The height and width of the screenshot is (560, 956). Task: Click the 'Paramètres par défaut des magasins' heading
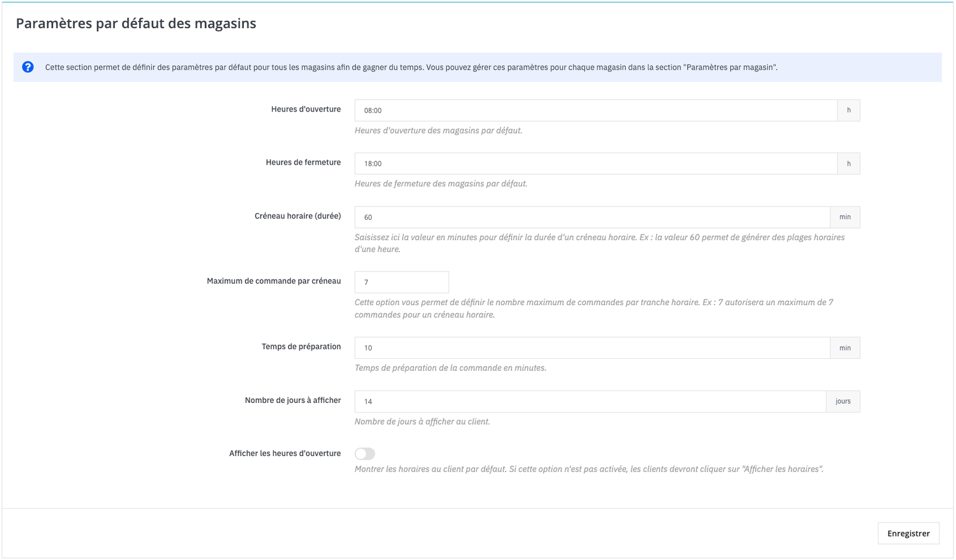pos(136,23)
